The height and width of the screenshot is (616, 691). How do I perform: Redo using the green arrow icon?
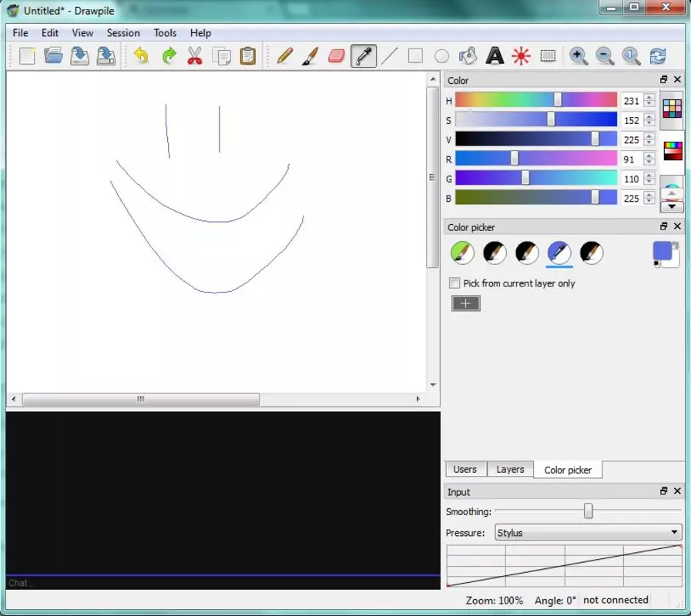[x=169, y=56]
